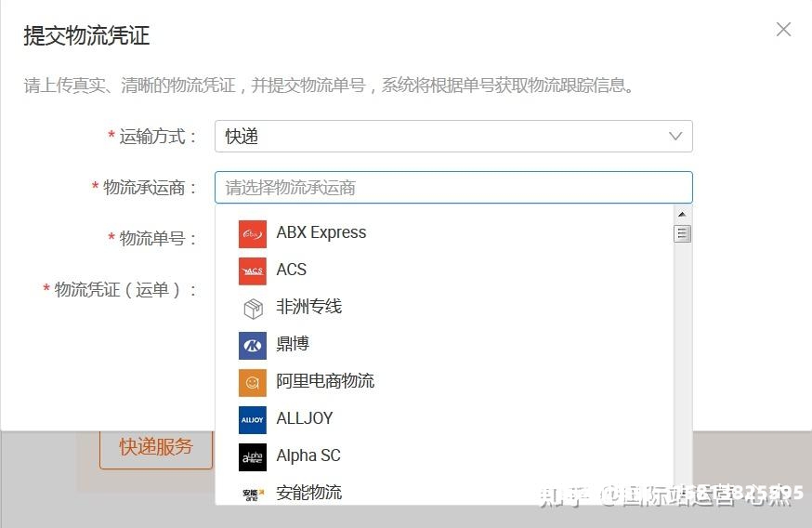Viewport: 812px width, 528px height.
Task: Click the red ACS logo icon
Action: pyautogui.click(x=252, y=271)
